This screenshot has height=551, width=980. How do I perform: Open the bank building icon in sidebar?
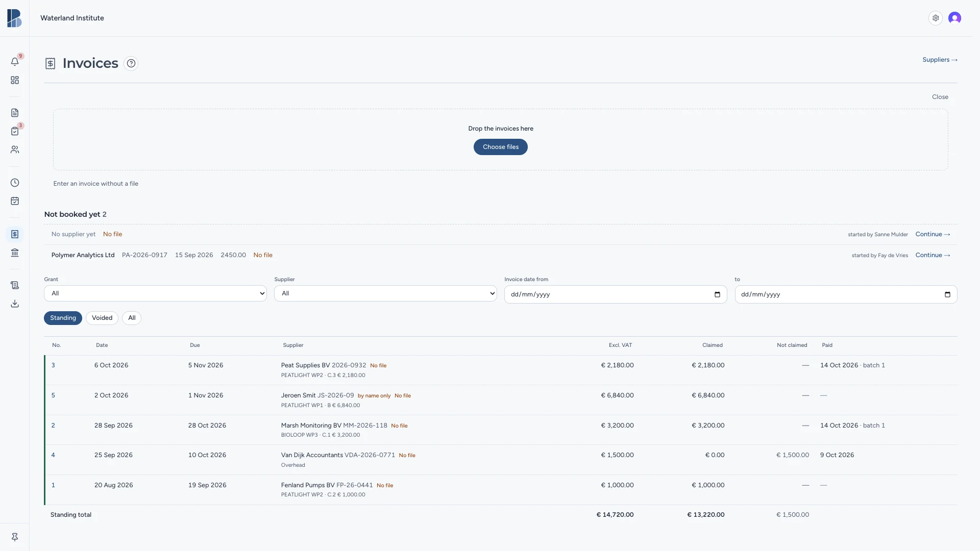(15, 253)
